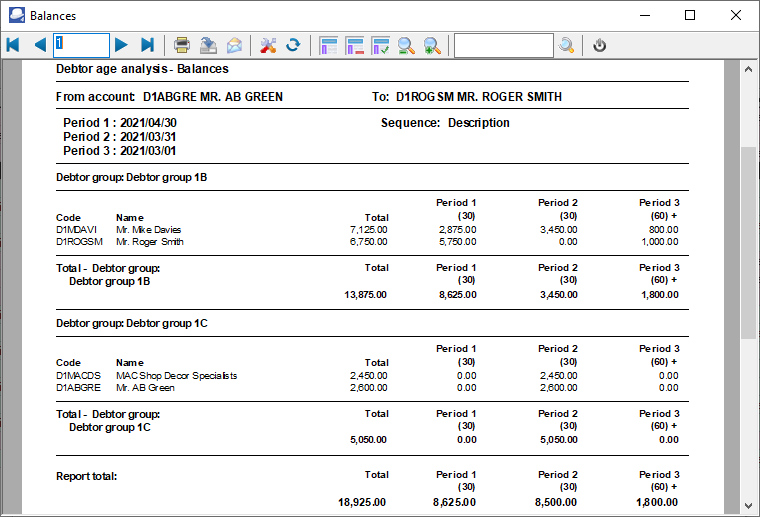
Task: Go to the first report page
Action: tap(13, 45)
